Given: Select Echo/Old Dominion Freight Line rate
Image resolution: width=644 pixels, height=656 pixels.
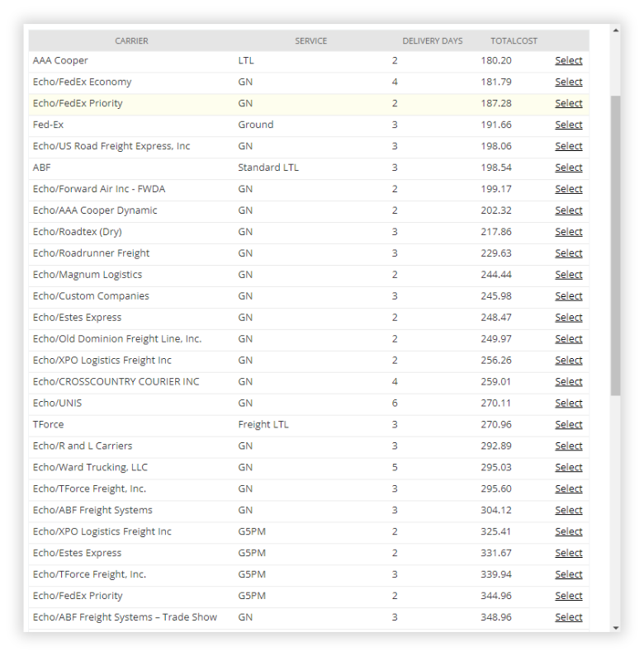Looking at the screenshot, I should tap(569, 339).
